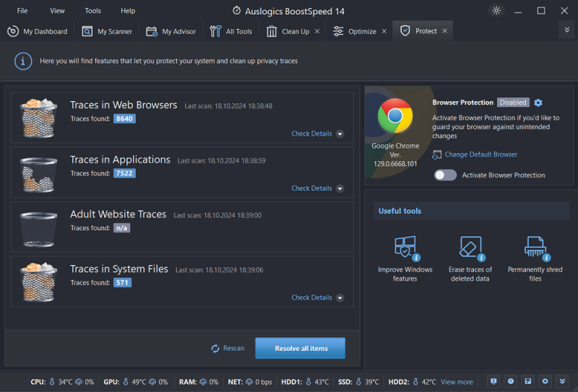Click the Change Default Browser icon
Screen dimensions: 578x392
(x=436, y=154)
